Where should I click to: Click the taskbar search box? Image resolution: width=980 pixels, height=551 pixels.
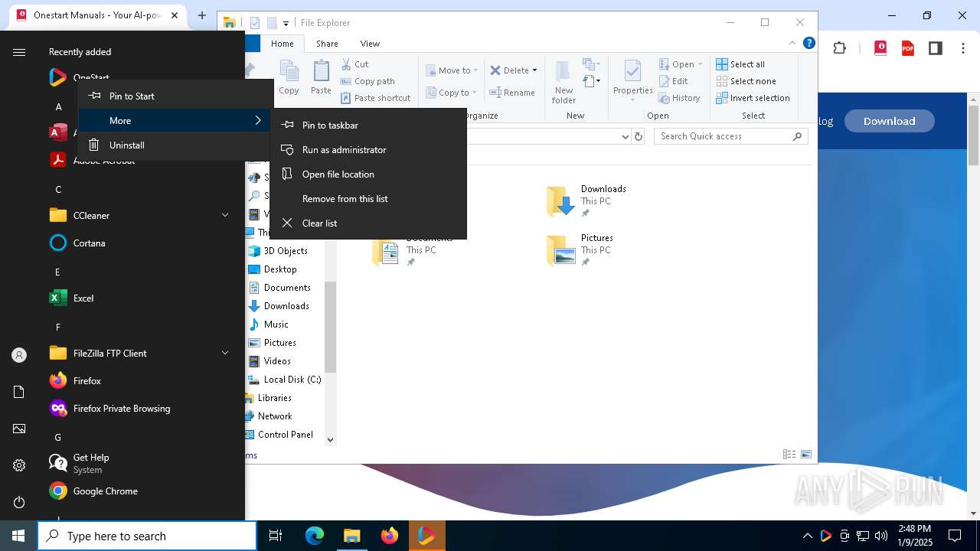(147, 536)
